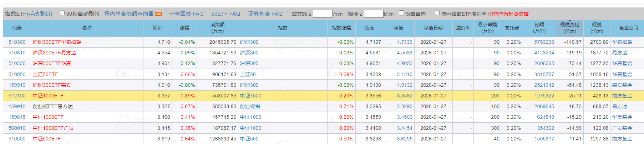Image resolution: width=644 pixels, height=144 pixels.
Task: Sort by 成交额(万元) column header
Action: click(x=217, y=28)
